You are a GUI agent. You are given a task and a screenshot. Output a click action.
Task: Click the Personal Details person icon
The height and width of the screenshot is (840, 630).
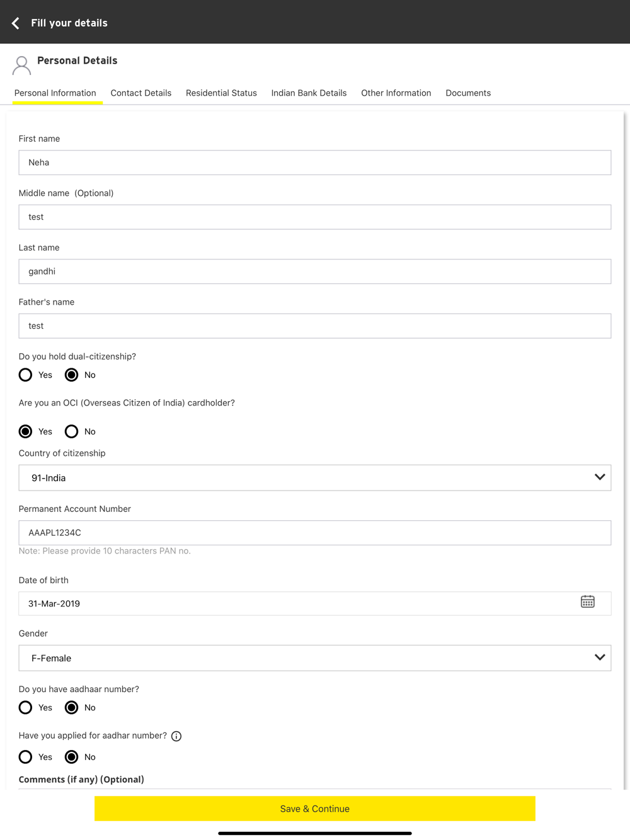click(21, 65)
